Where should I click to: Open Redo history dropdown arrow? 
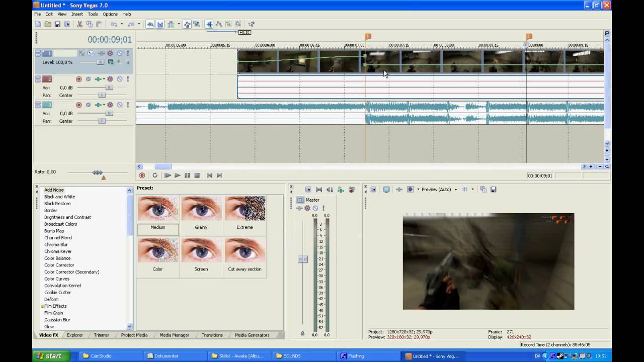pos(138,24)
